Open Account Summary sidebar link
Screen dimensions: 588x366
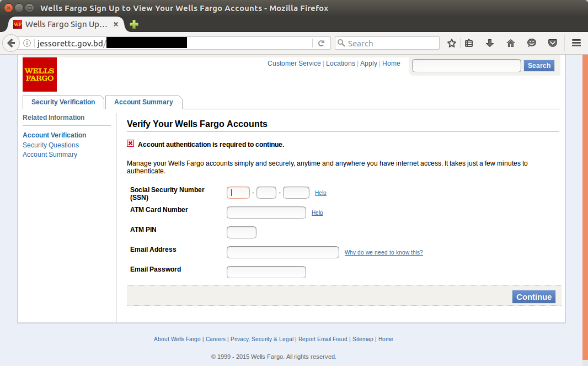(x=50, y=154)
